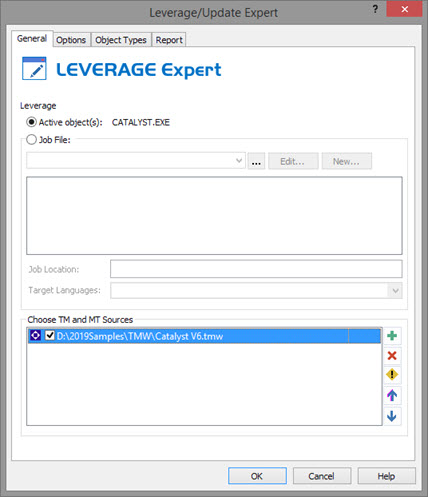Select the Active object(s) radio button

31,122
